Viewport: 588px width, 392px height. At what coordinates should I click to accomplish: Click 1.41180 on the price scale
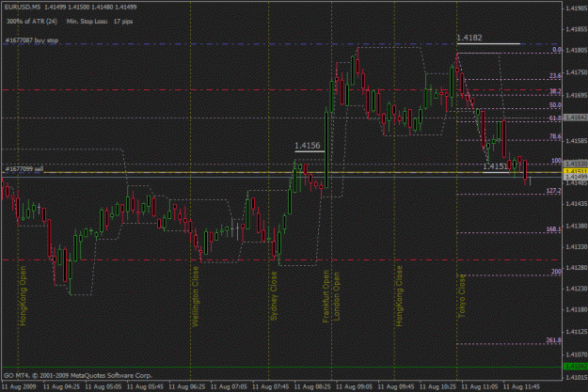coord(577,309)
